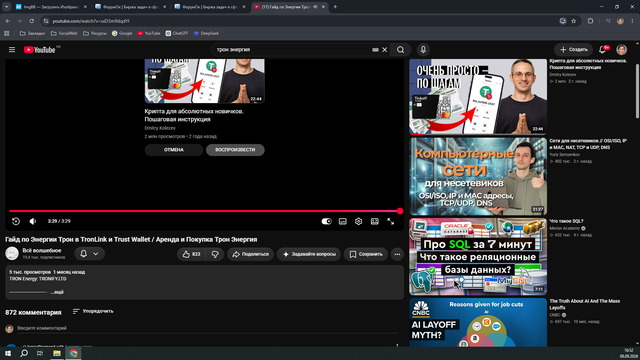Click the end-screen next video thumbnail

tap(204, 81)
